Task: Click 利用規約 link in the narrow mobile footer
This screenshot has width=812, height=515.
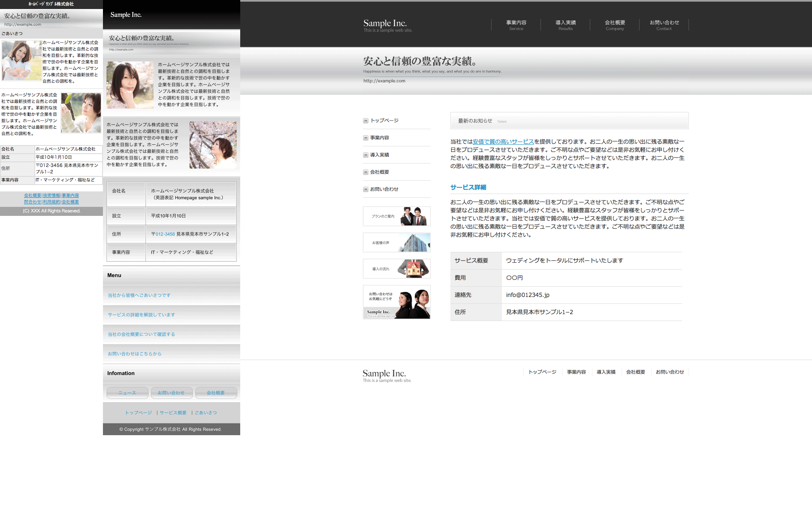Action: coord(51,202)
